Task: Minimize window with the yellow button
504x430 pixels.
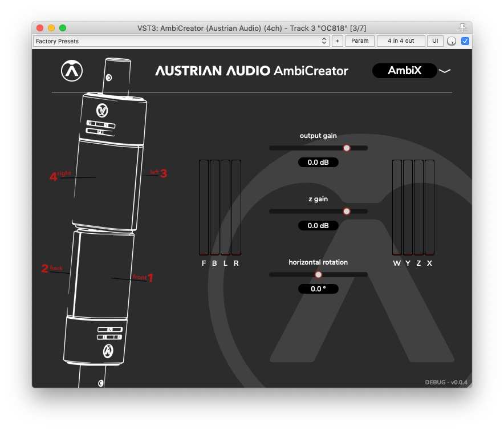Action: (x=51, y=28)
